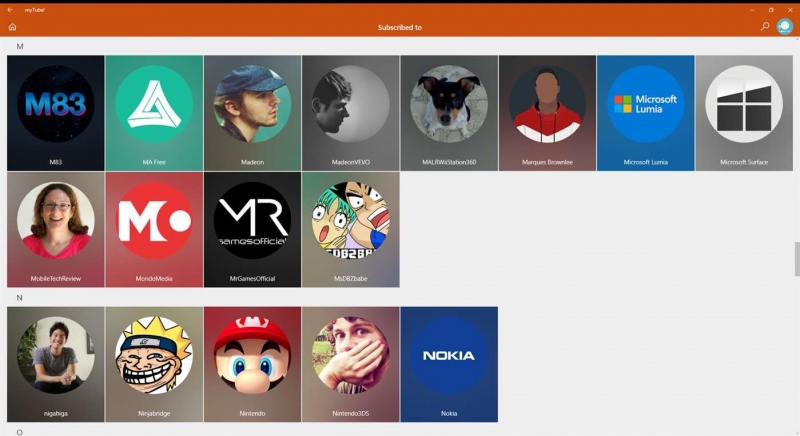Click the vertical scrollbar thumb
Viewport: 800px width, 436px height.
click(x=797, y=260)
